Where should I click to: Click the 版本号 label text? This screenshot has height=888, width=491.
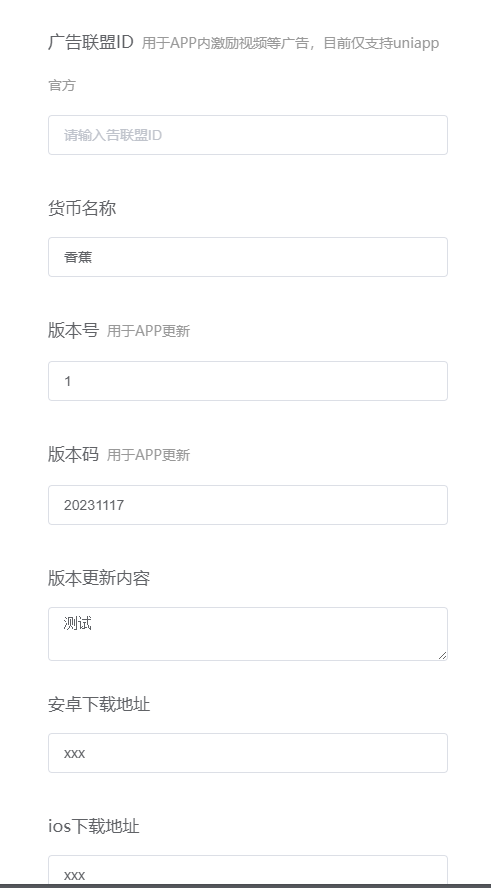[x=74, y=330]
